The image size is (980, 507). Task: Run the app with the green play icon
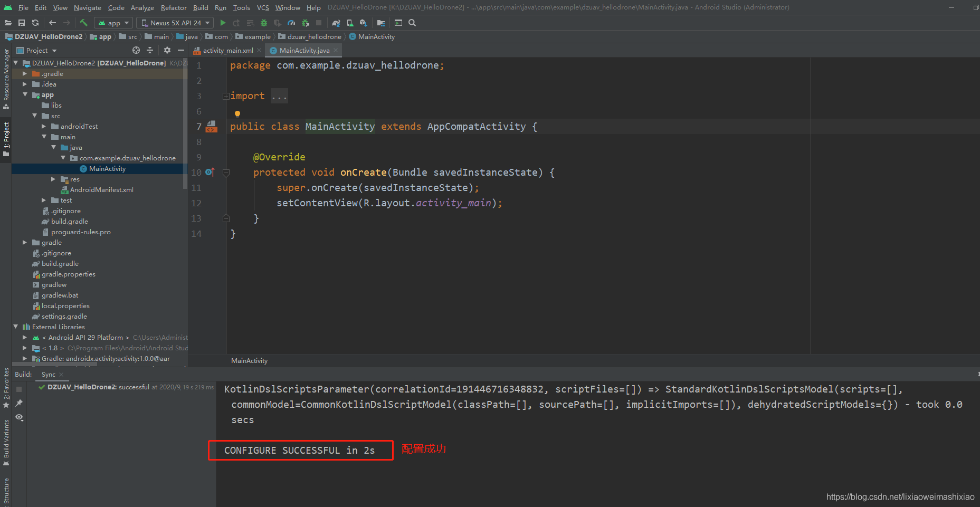point(223,23)
